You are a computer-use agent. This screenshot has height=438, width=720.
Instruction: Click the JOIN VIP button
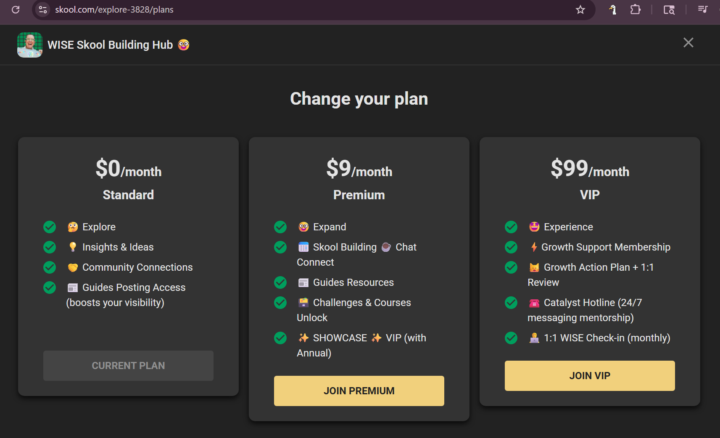click(x=589, y=376)
